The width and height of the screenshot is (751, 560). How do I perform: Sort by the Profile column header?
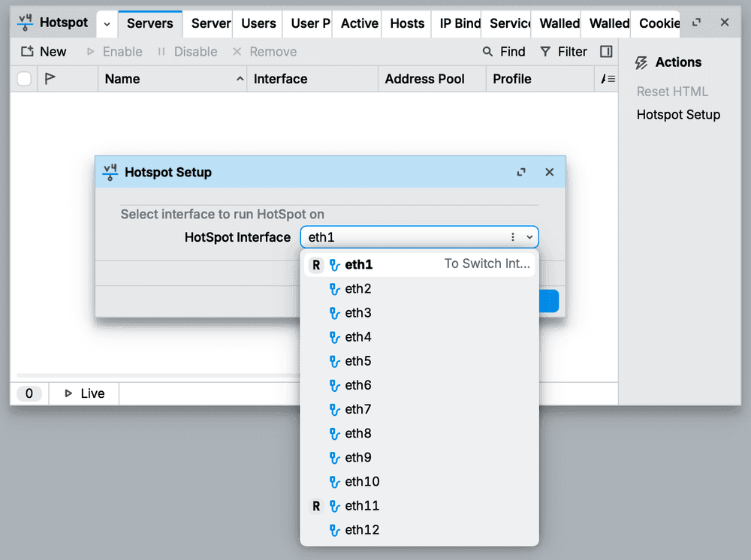tap(540, 79)
